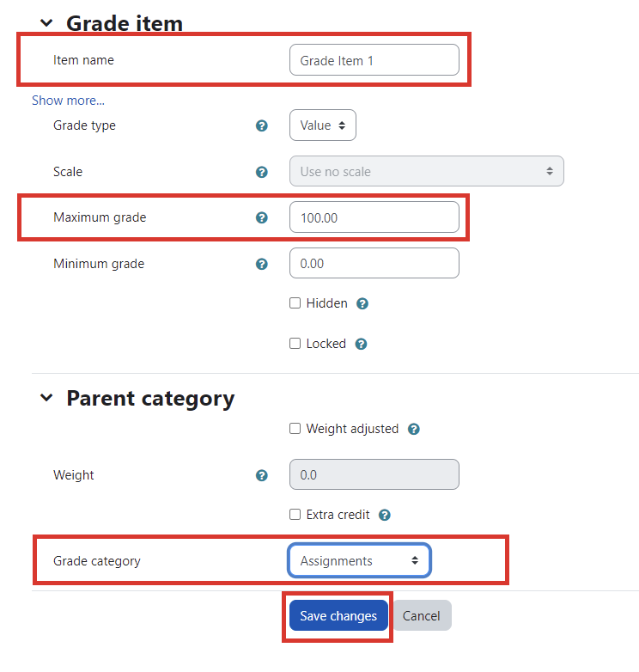Viewport: 639px width, 672px height.
Task: Open help icon next to Scale
Action: click(262, 172)
